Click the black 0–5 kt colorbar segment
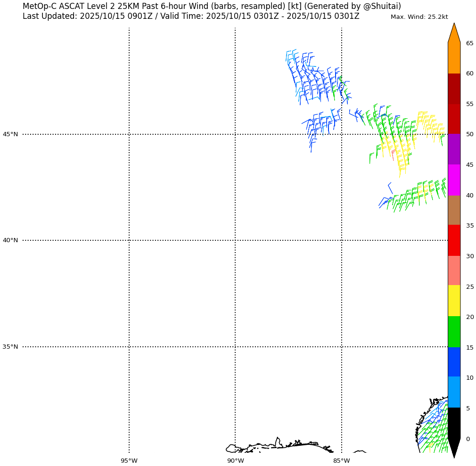The width and height of the screenshot is (476, 466). (454, 423)
